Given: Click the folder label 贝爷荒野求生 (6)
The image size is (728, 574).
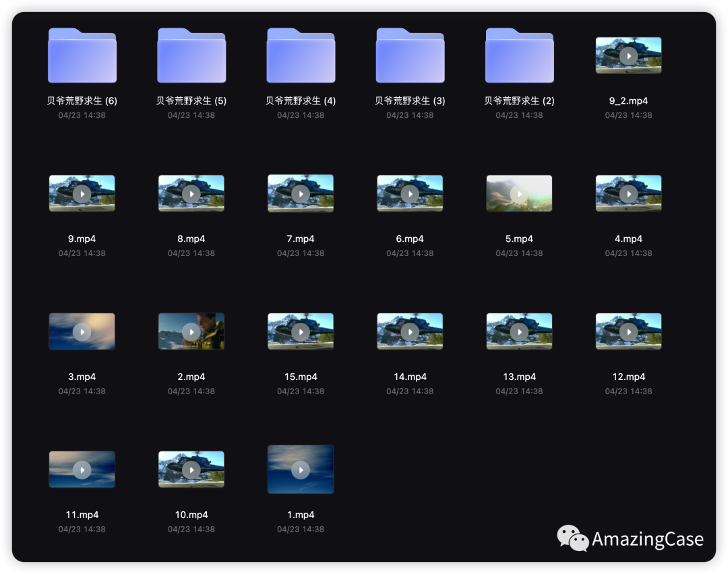Looking at the screenshot, I should (82, 100).
